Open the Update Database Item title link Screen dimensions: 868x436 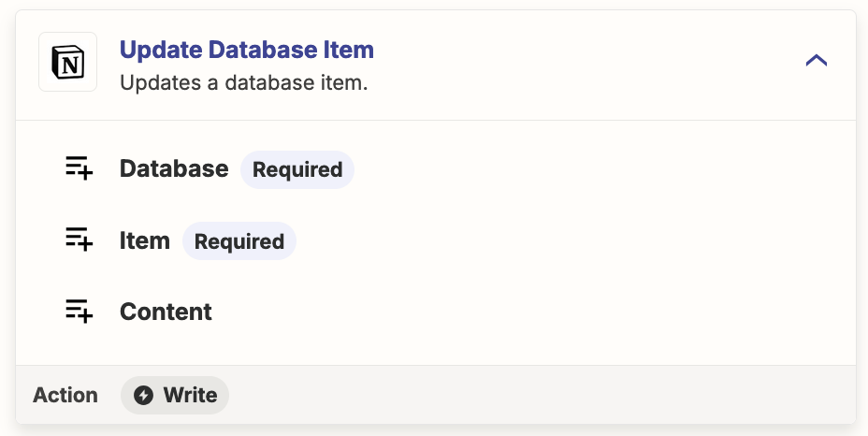(247, 50)
